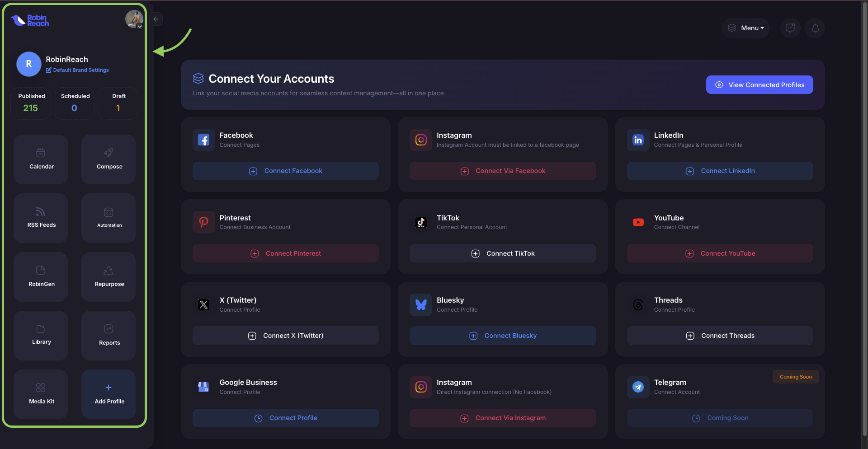Click Connect Via Instagram button

tap(503, 418)
